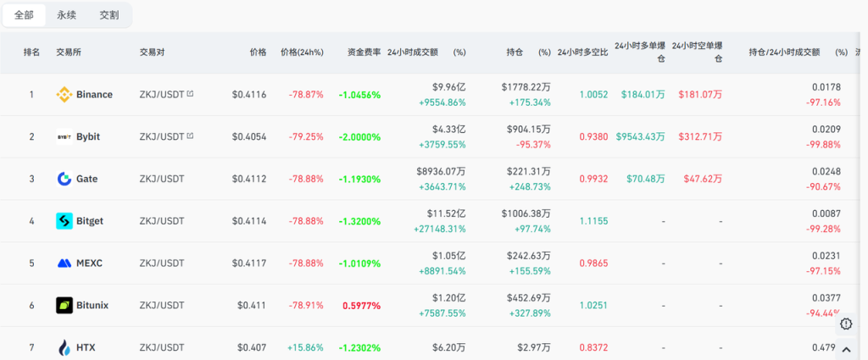The width and height of the screenshot is (868, 360).
Task: Click the 24h change +15.86%
Action: (305, 347)
